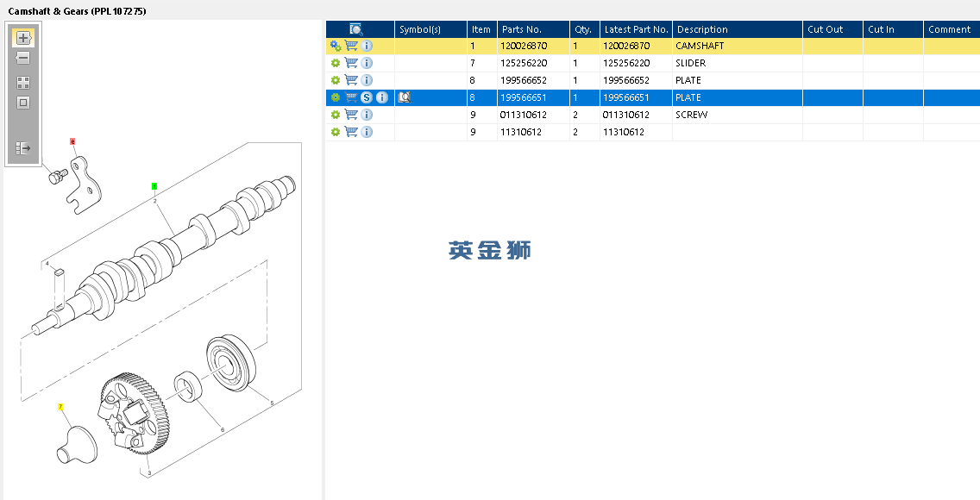The width and height of the screenshot is (980, 500).
Task: Click the Parts No. column header
Action: [533, 29]
